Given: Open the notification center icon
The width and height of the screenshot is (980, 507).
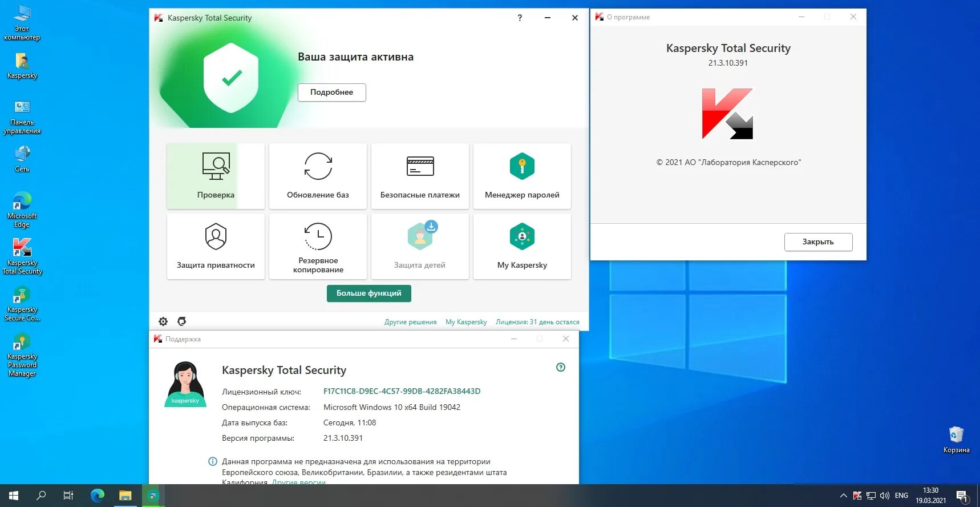Looking at the screenshot, I should tap(962, 496).
